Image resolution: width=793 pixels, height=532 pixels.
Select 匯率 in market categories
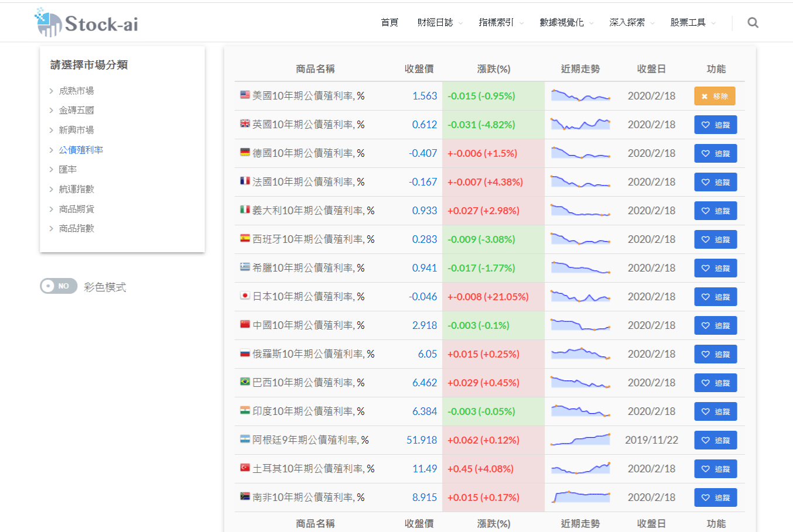[x=68, y=169]
